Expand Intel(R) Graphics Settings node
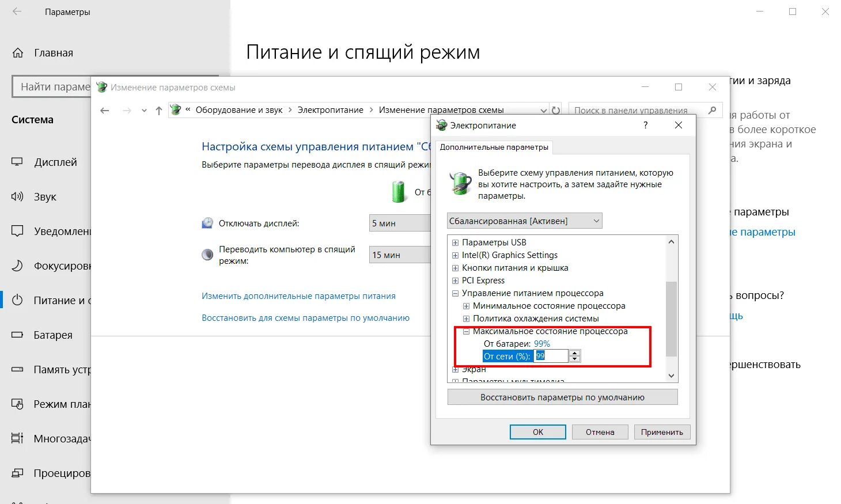 [455, 255]
